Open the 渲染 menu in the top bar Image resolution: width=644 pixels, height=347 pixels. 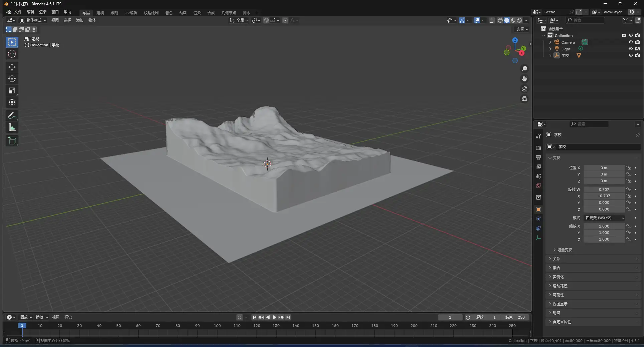click(42, 12)
